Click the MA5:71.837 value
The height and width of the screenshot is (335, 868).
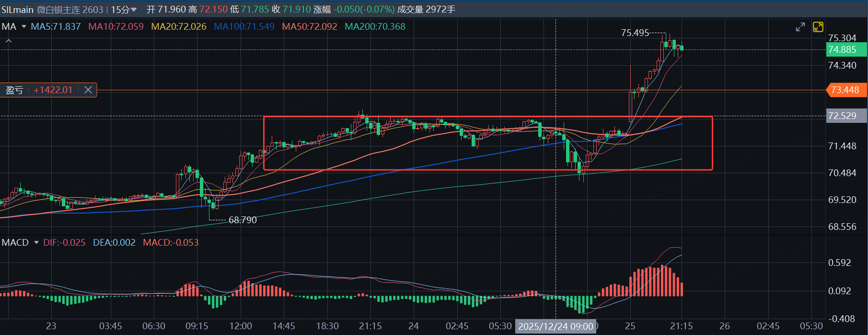(56, 27)
